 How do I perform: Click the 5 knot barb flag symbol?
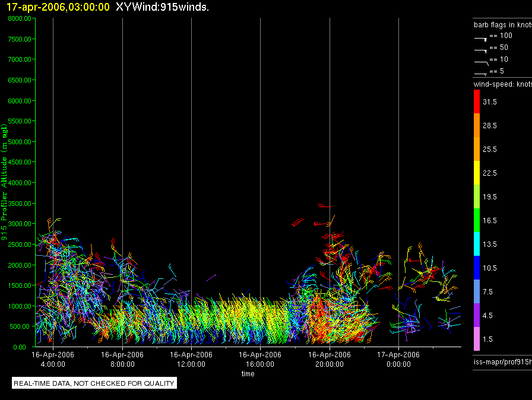tap(481, 74)
